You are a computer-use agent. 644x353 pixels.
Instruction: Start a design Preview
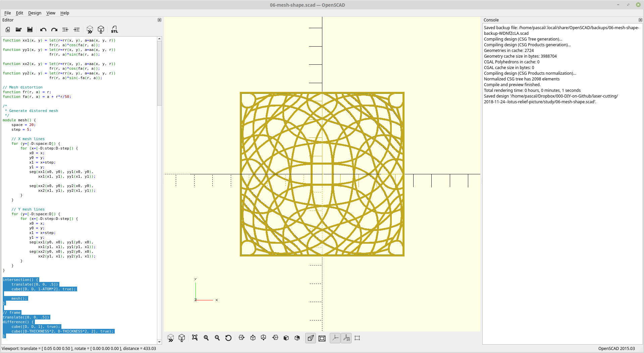point(90,30)
